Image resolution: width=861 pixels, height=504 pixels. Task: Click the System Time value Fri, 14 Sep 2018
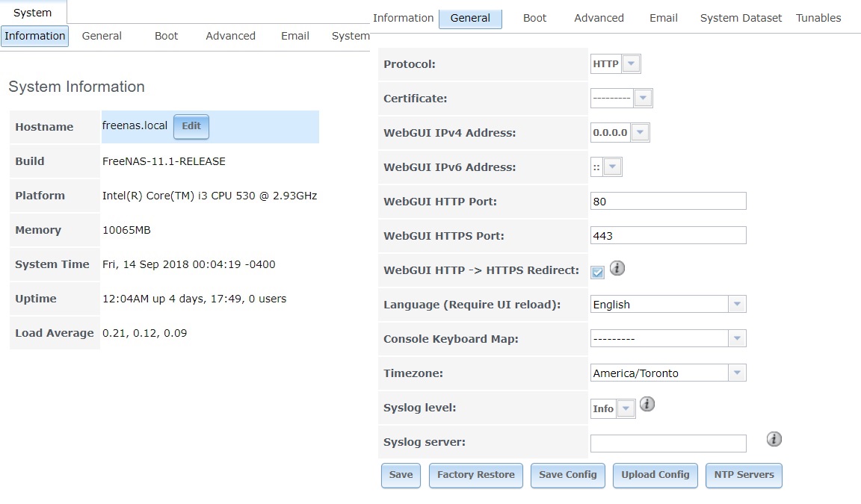(x=188, y=264)
